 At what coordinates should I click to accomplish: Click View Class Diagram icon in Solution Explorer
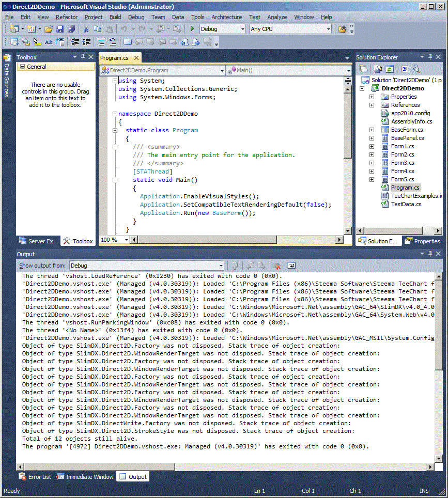415,69
